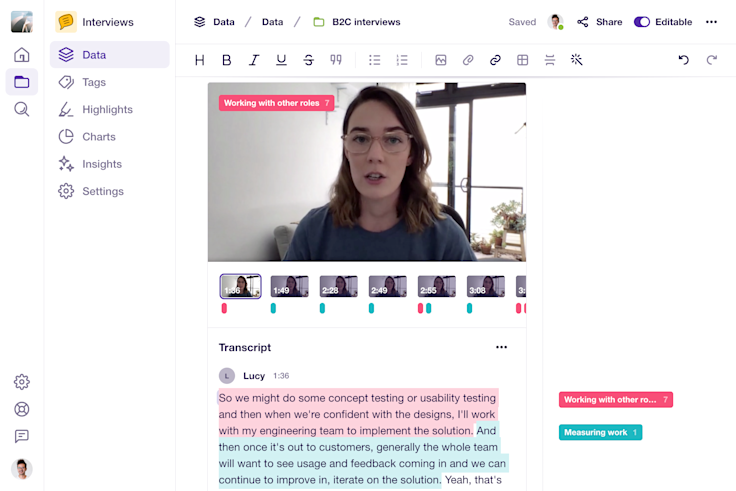Toggle underline formatting

pyautogui.click(x=281, y=60)
